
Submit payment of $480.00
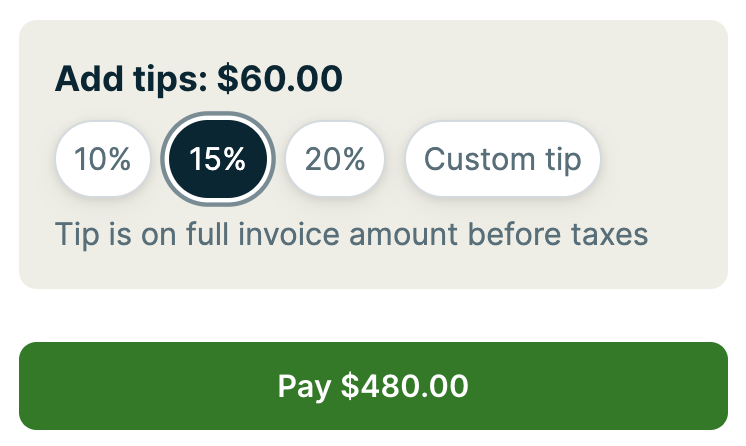[x=373, y=386]
